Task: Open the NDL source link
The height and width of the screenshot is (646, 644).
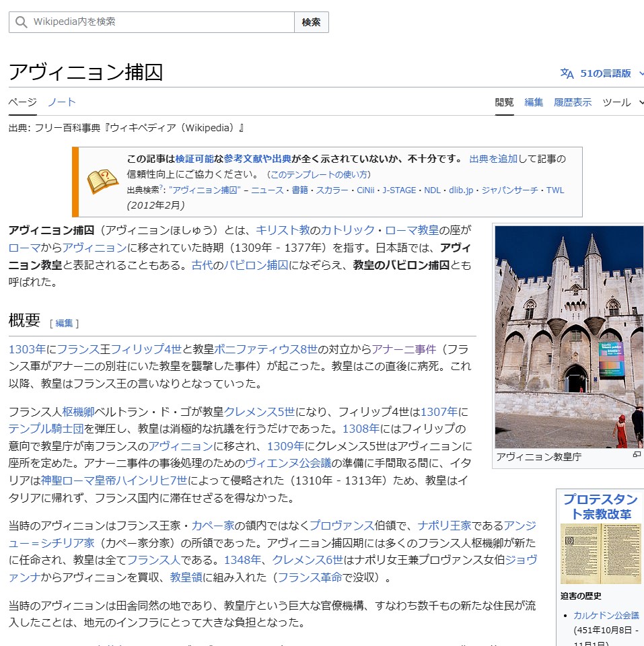Action: click(432, 190)
